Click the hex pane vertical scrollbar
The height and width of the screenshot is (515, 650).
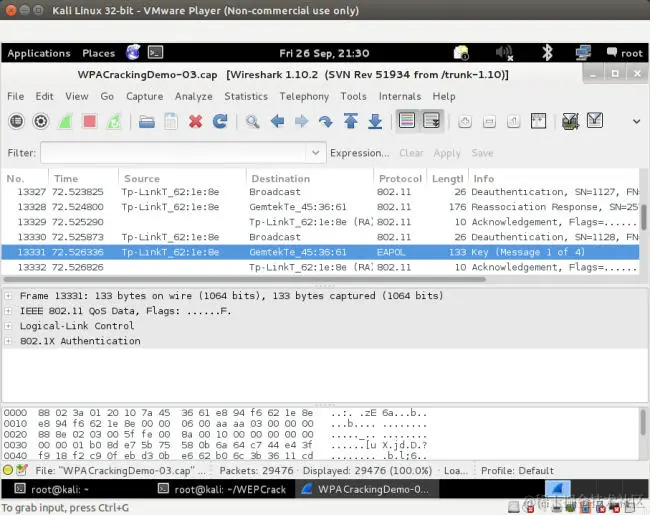[x=643, y=423]
